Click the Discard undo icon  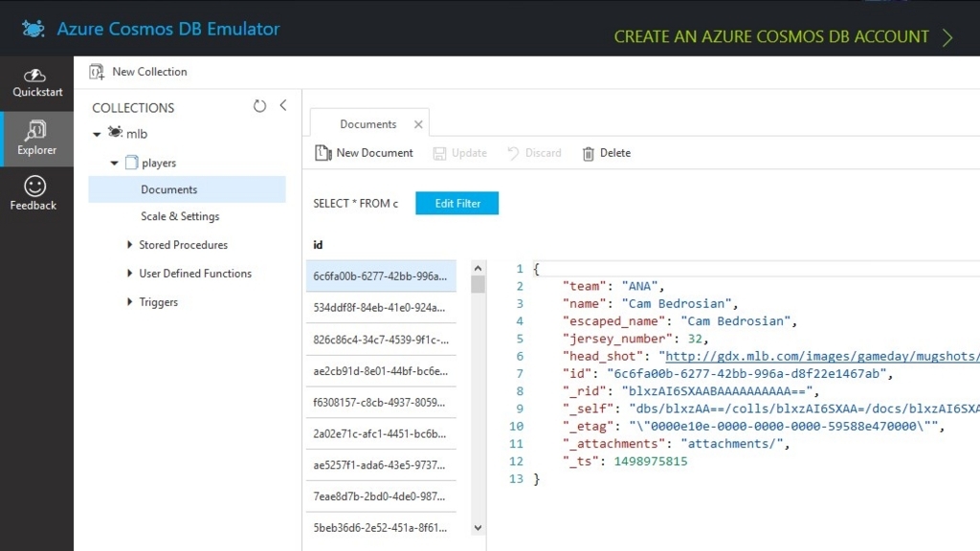pyautogui.click(x=513, y=153)
